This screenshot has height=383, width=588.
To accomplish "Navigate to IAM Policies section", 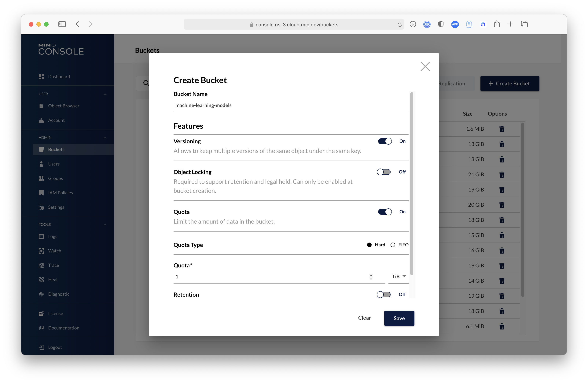I will click(60, 192).
